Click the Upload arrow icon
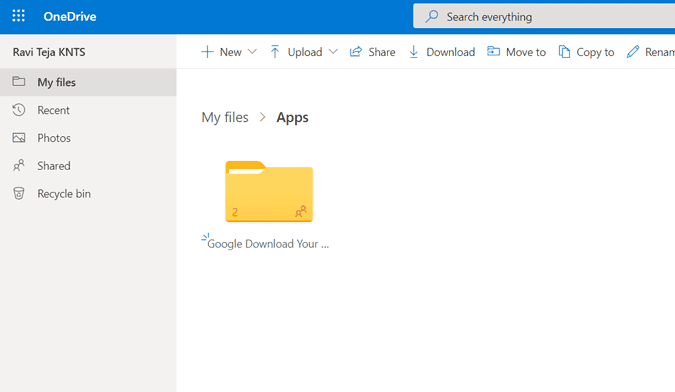 click(x=275, y=52)
